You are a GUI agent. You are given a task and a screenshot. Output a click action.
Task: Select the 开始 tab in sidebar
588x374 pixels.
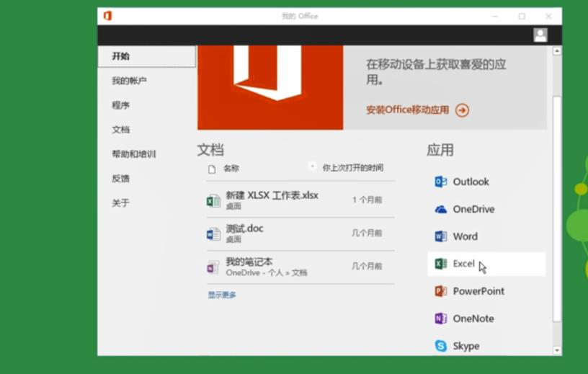pos(146,57)
